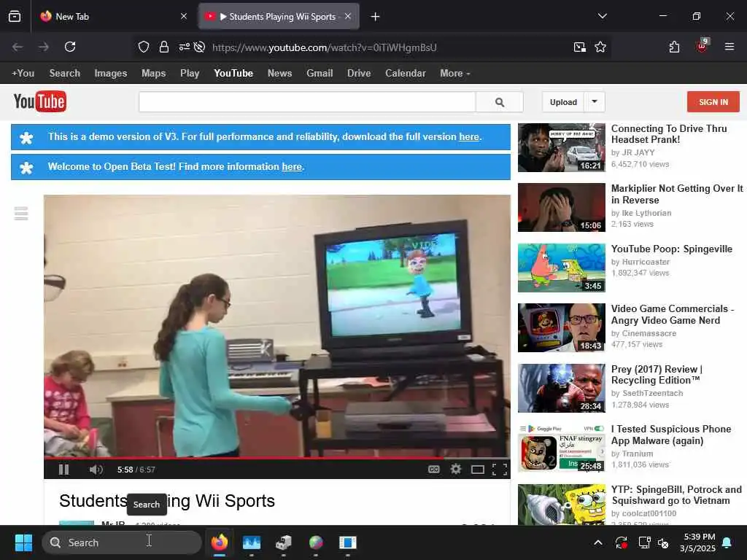Screen dimensions: 747x560
Task: Click the Windows taskbar Search box
Action: point(122,542)
